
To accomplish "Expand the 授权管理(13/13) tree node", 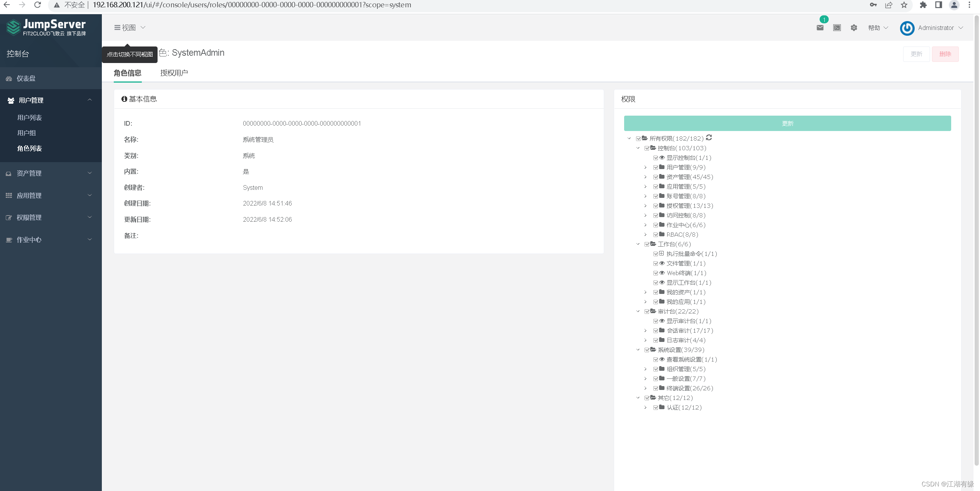I will [x=646, y=206].
